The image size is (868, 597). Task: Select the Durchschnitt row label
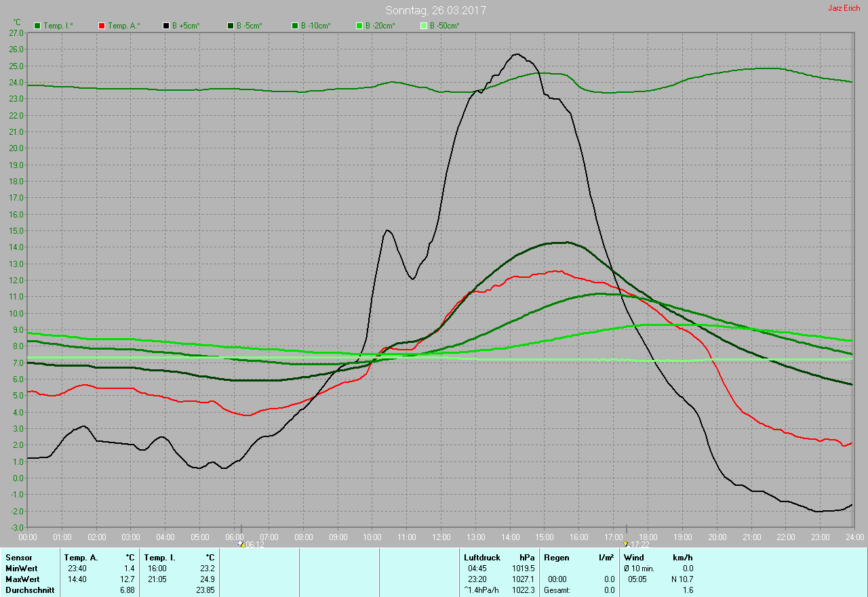(30, 590)
